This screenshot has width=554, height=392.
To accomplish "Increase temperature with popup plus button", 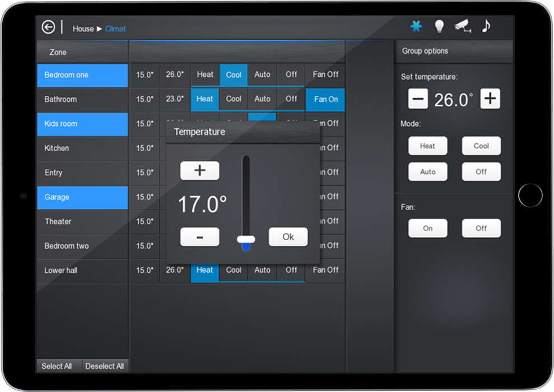I will 199,171.
